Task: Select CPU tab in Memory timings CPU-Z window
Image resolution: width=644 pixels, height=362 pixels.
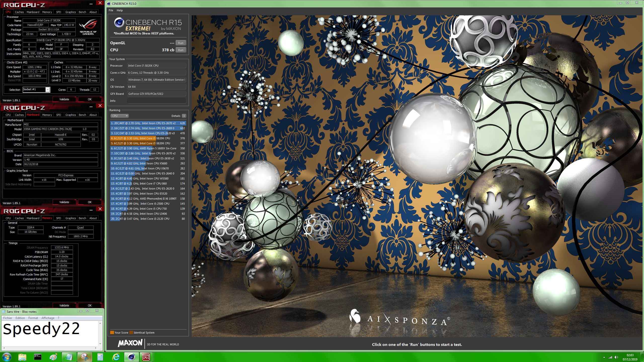Action: 8,218
